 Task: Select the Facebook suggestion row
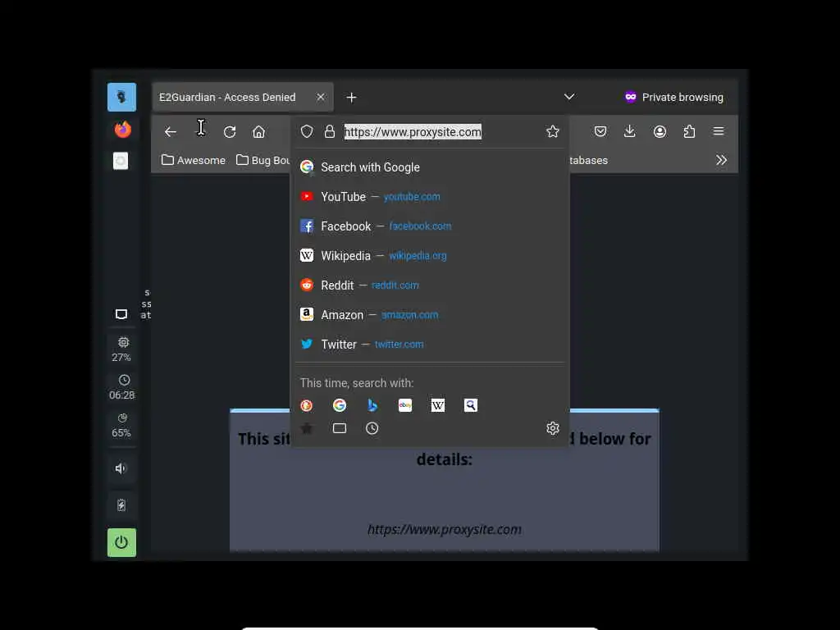click(430, 226)
